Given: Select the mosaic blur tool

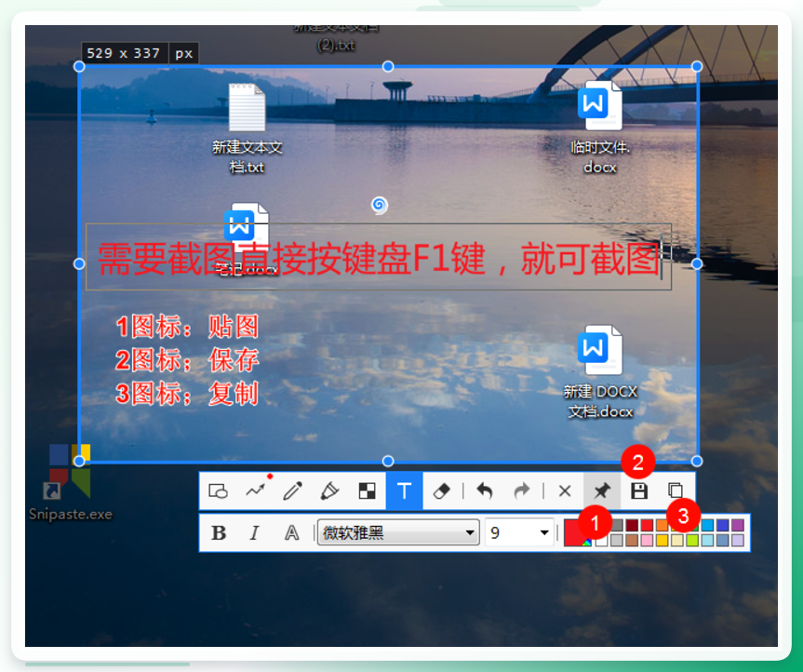Looking at the screenshot, I should 367,491.
